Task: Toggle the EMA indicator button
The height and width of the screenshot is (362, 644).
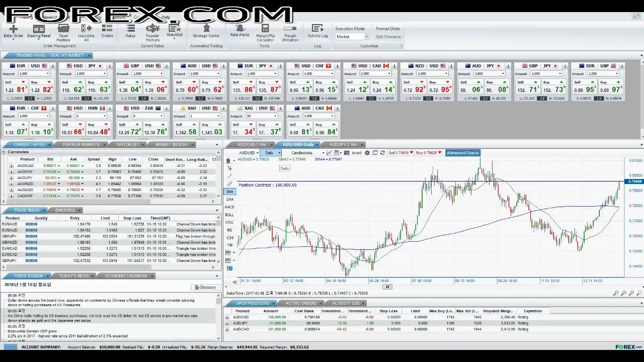Action: [x=229, y=200]
